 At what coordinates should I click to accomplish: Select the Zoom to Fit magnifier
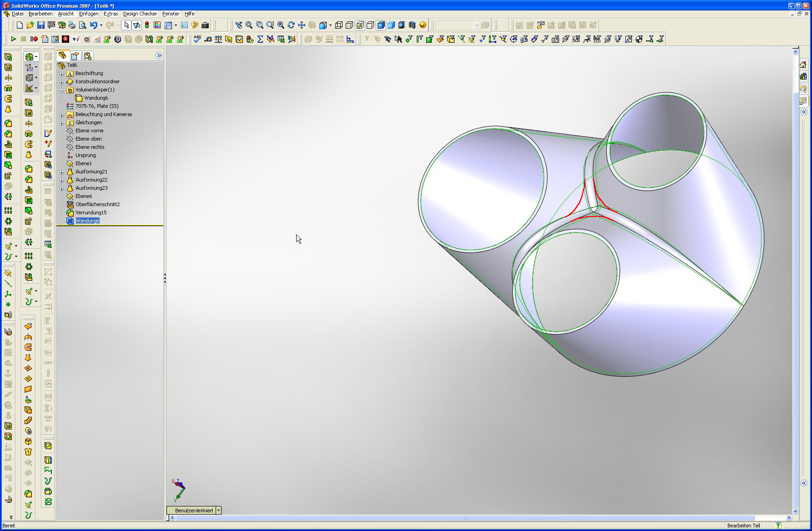[249, 25]
